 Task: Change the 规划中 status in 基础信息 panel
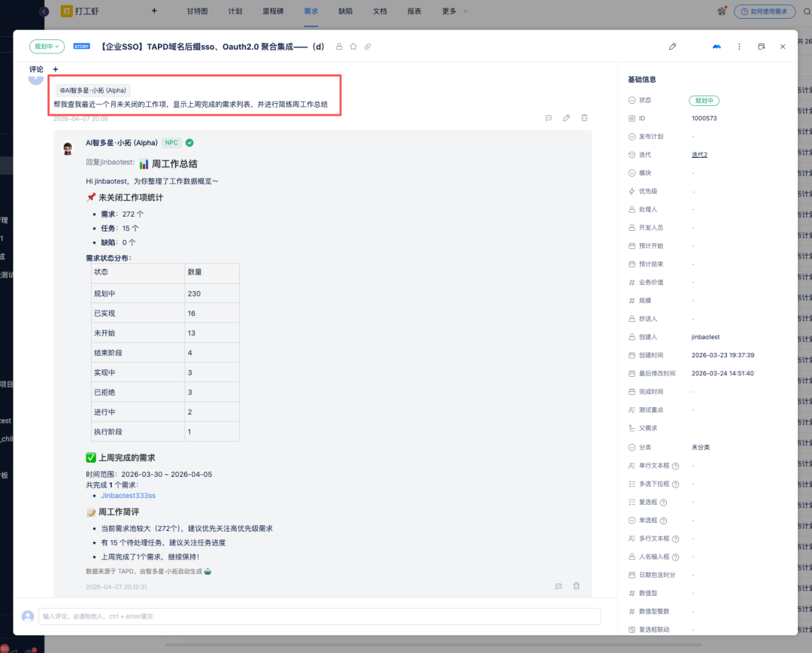coord(704,101)
